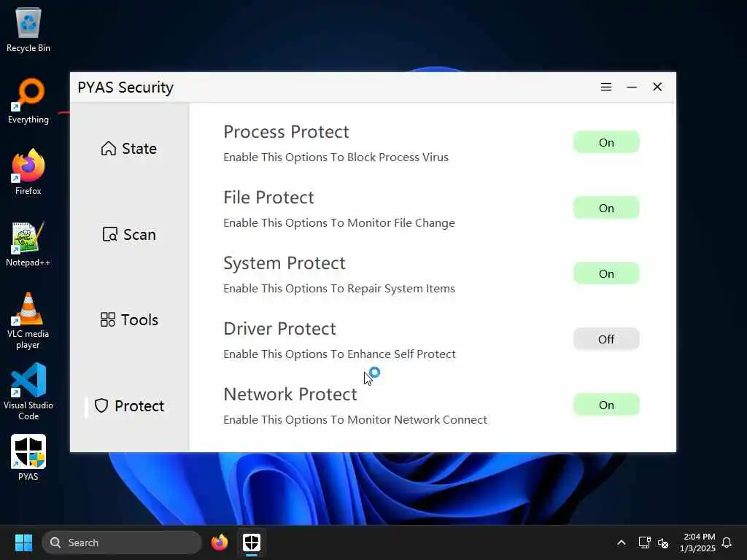Turn off System Protect toggle
747x560 pixels.
tap(606, 274)
